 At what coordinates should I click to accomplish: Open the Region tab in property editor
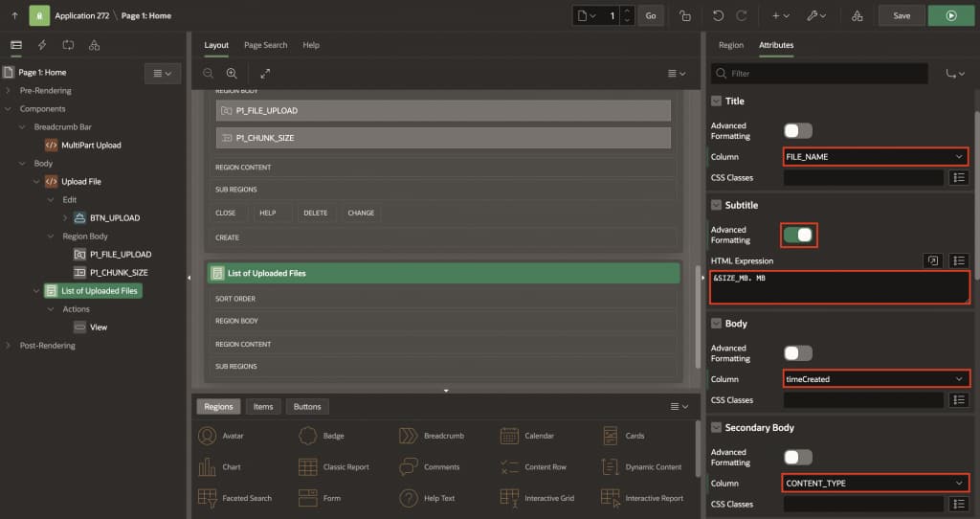[x=730, y=45]
